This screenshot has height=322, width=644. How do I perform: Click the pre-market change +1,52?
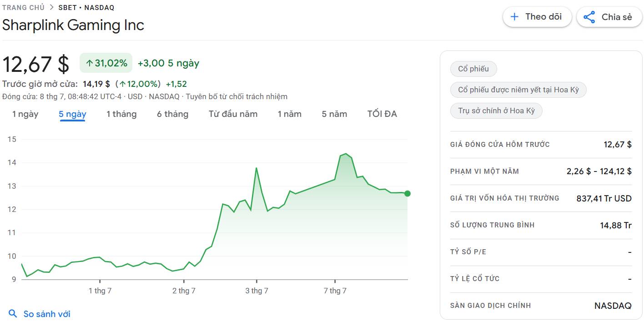pyautogui.click(x=176, y=84)
